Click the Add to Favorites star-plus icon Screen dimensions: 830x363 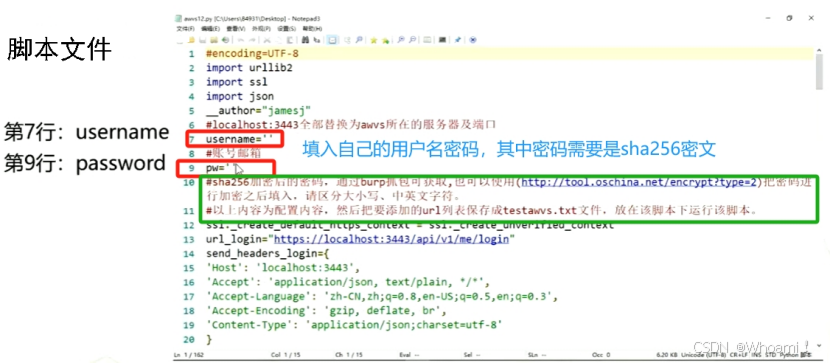[385, 40]
